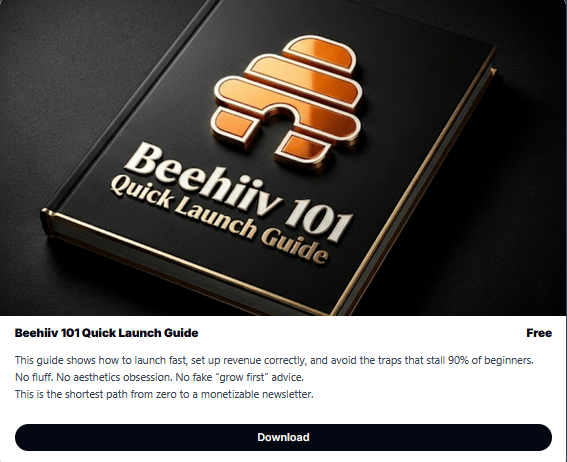
Task: Click the word "Guide" on the book cover
Action: point(295,246)
